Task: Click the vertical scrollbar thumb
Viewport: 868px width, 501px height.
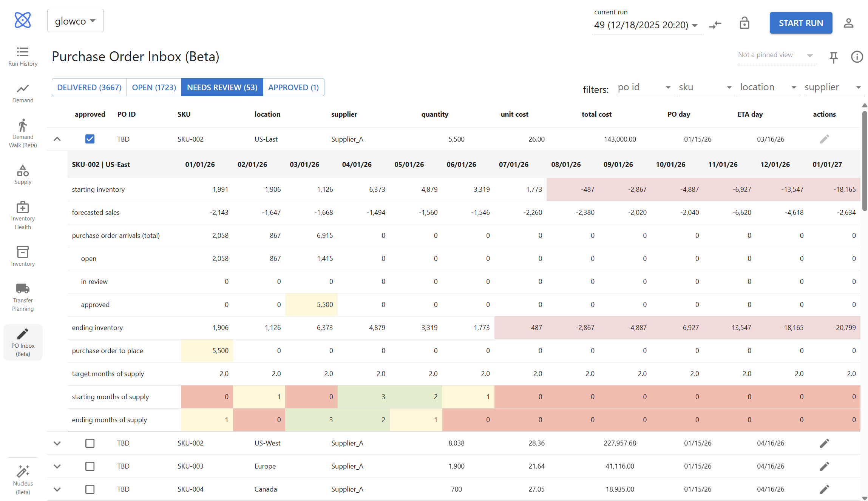Action: pyautogui.click(x=864, y=160)
